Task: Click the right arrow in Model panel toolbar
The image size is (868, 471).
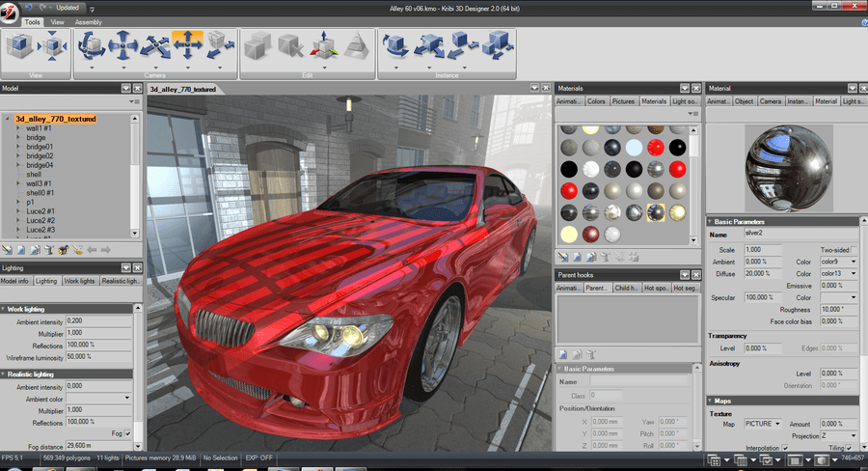Action: [x=106, y=251]
